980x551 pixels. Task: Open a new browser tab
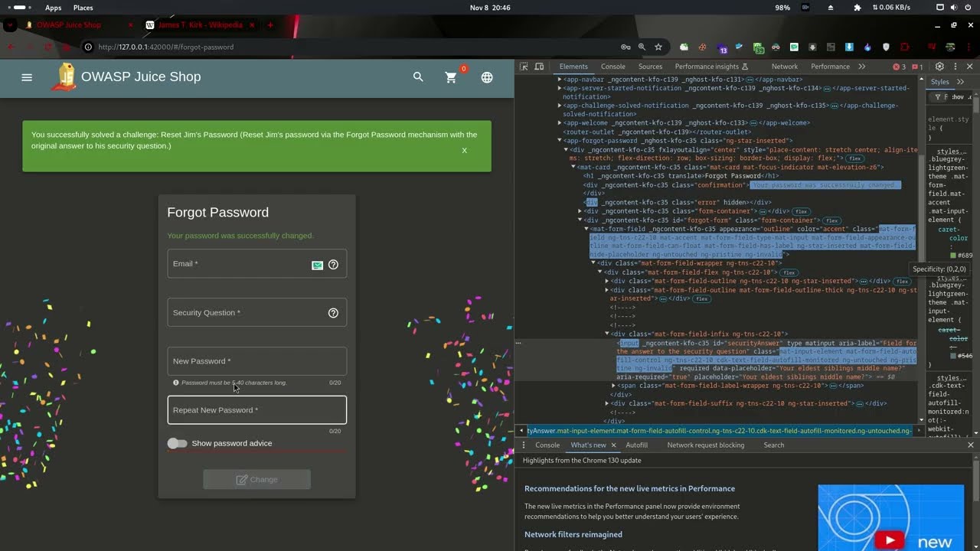pyautogui.click(x=270, y=25)
